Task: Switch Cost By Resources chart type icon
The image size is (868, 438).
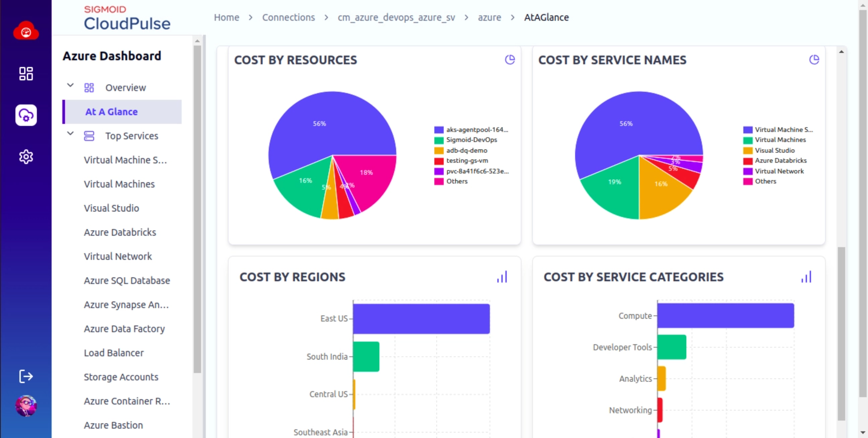Action: click(x=509, y=60)
